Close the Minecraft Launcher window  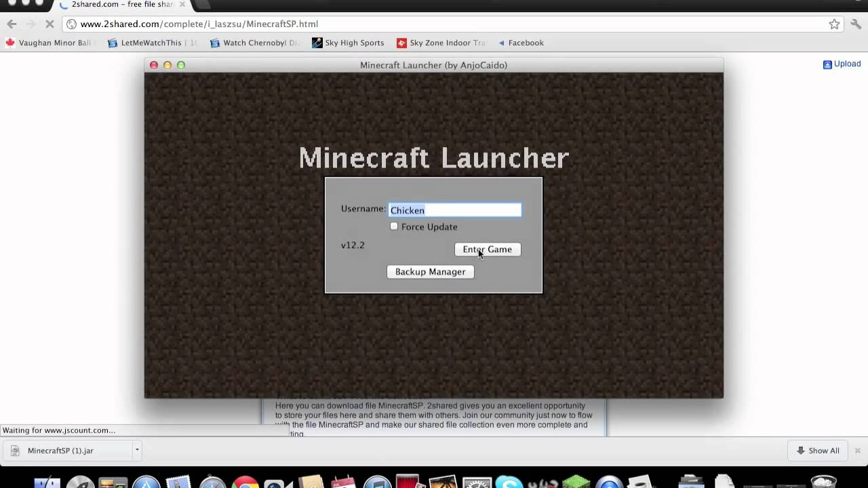click(x=154, y=65)
